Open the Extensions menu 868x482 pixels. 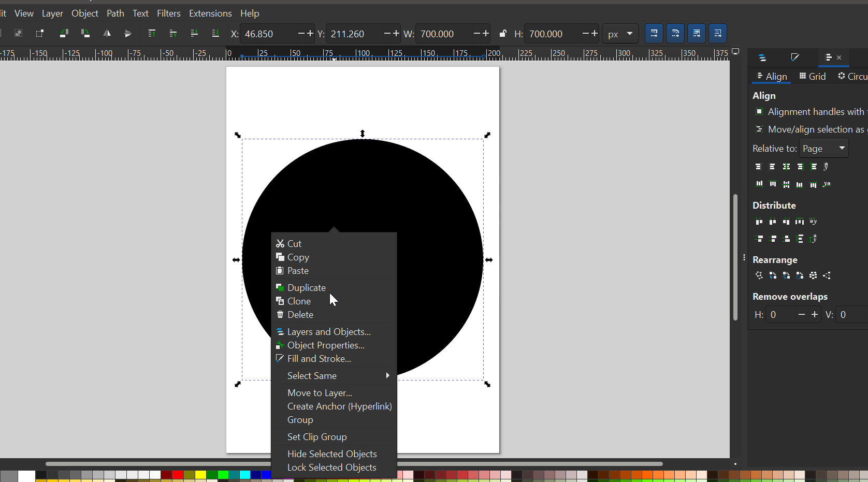pyautogui.click(x=210, y=13)
